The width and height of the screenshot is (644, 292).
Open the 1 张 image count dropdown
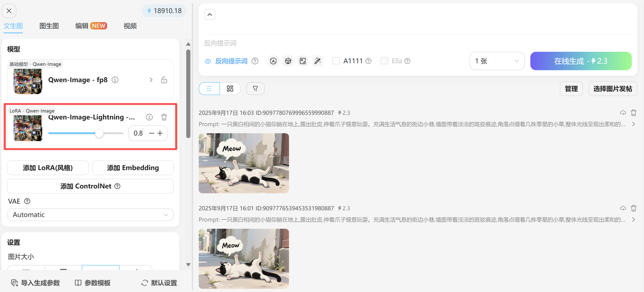click(x=497, y=61)
